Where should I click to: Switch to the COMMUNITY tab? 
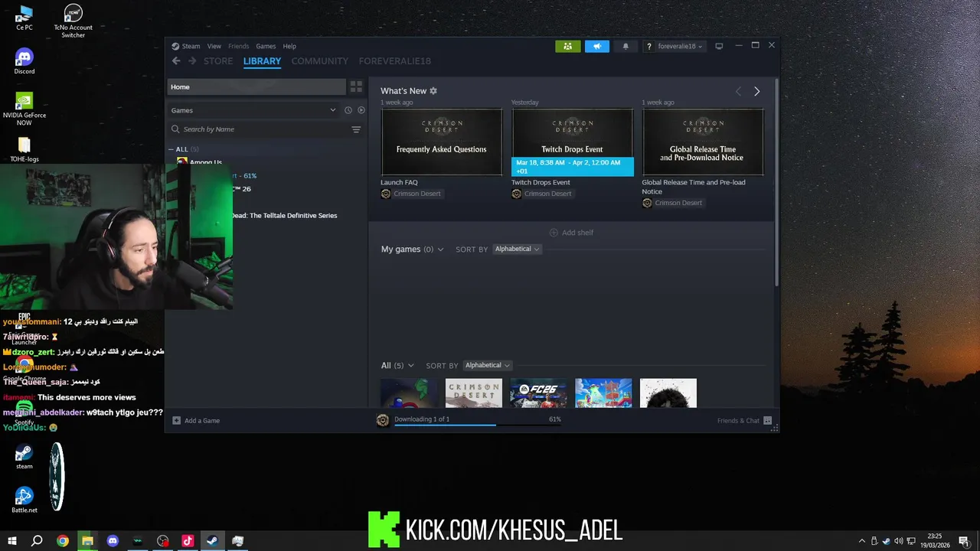pos(319,61)
